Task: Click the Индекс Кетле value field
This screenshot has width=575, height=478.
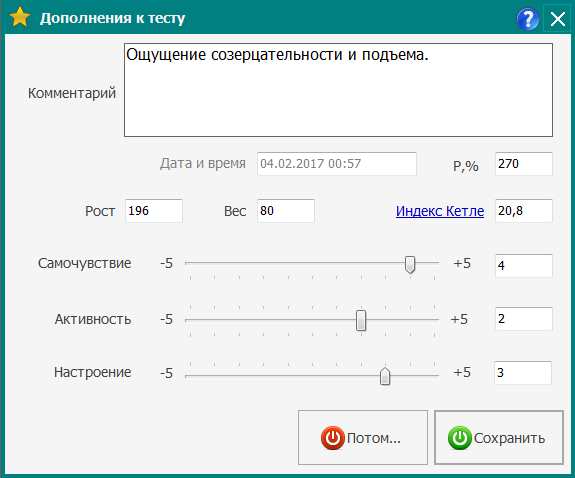Action: pos(524,211)
